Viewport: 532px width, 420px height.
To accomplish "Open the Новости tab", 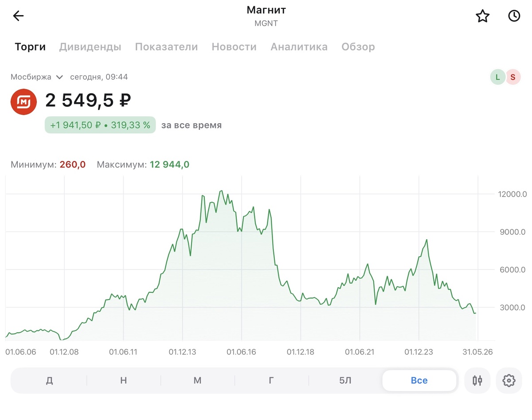I will [234, 47].
